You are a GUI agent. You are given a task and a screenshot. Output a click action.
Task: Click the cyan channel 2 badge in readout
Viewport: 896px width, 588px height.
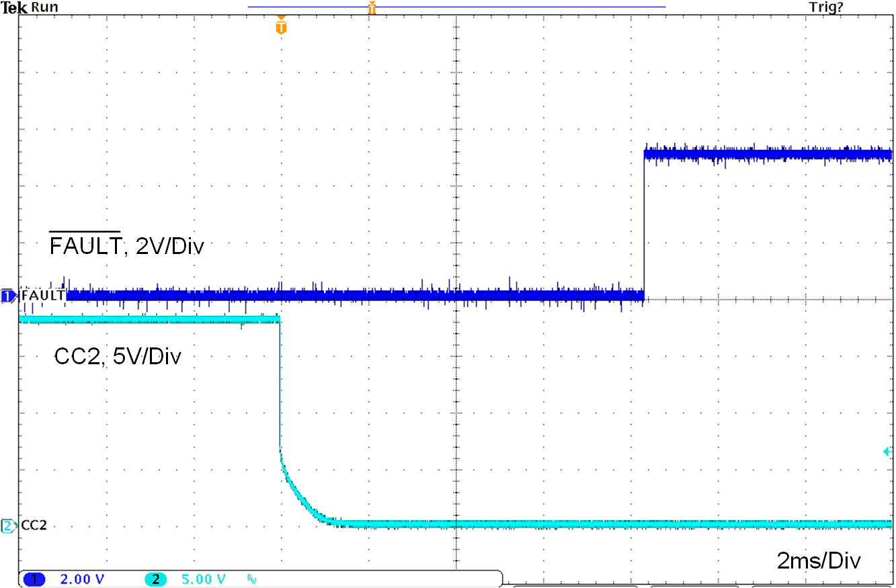coord(155,579)
